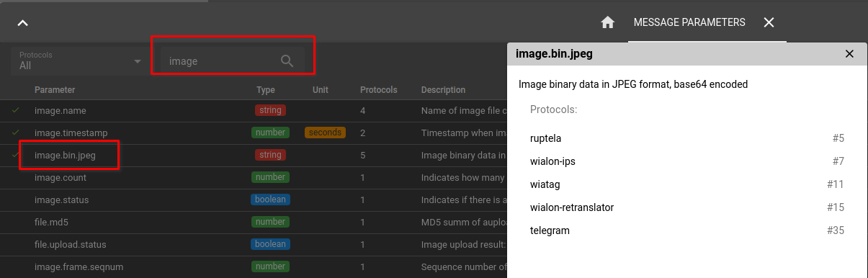Click the checkmark beside image.timestamp
Image resolution: width=868 pixels, height=278 pixels.
pos(16,133)
